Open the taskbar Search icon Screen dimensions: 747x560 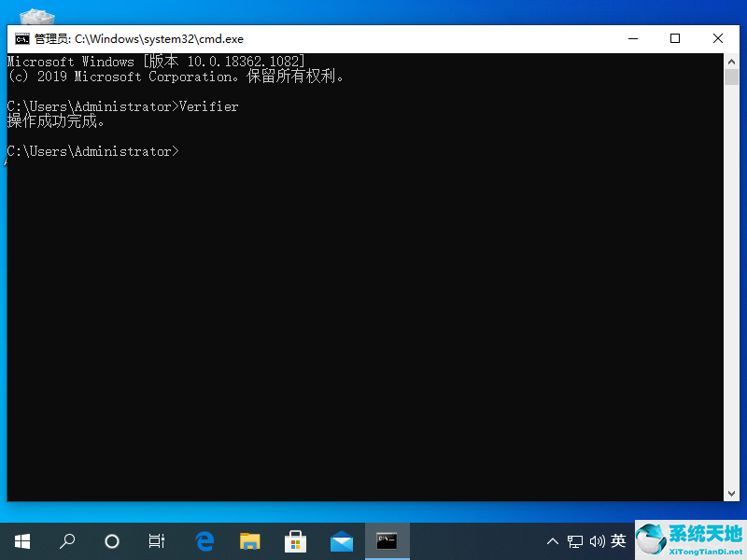coord(66,540)
